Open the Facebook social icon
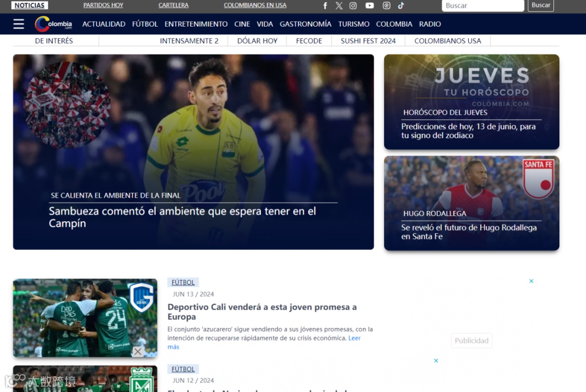586x392 pixels. coord(325,5)
